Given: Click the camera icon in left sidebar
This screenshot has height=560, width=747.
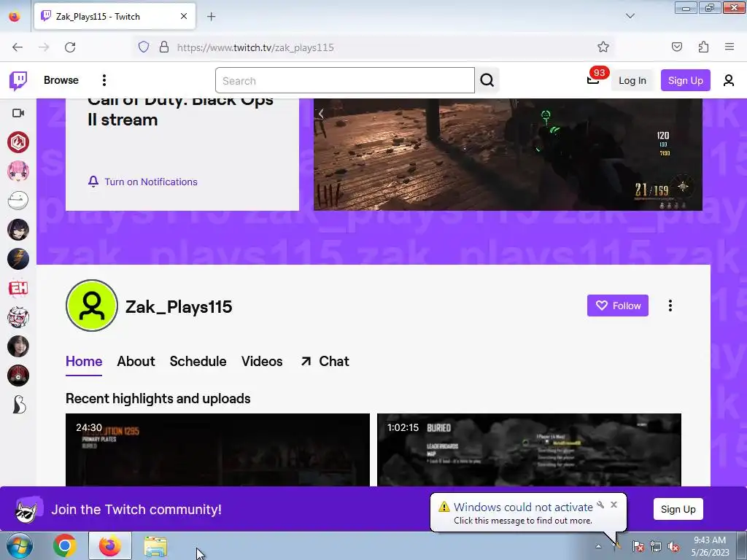Looking at the screenshot, I should tap(18, 113).
